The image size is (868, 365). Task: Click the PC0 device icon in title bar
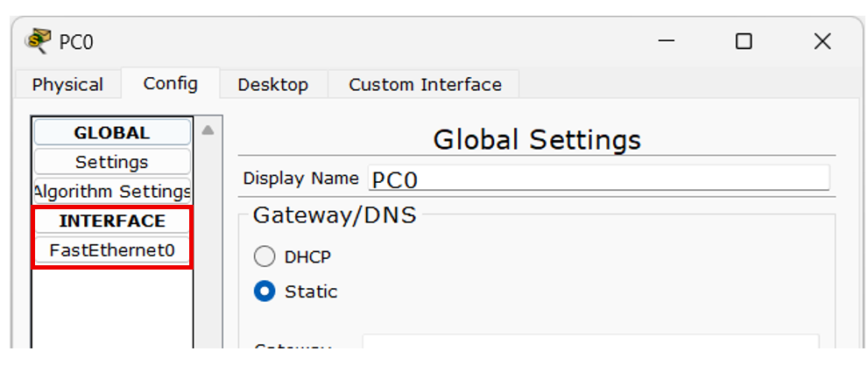39,40
